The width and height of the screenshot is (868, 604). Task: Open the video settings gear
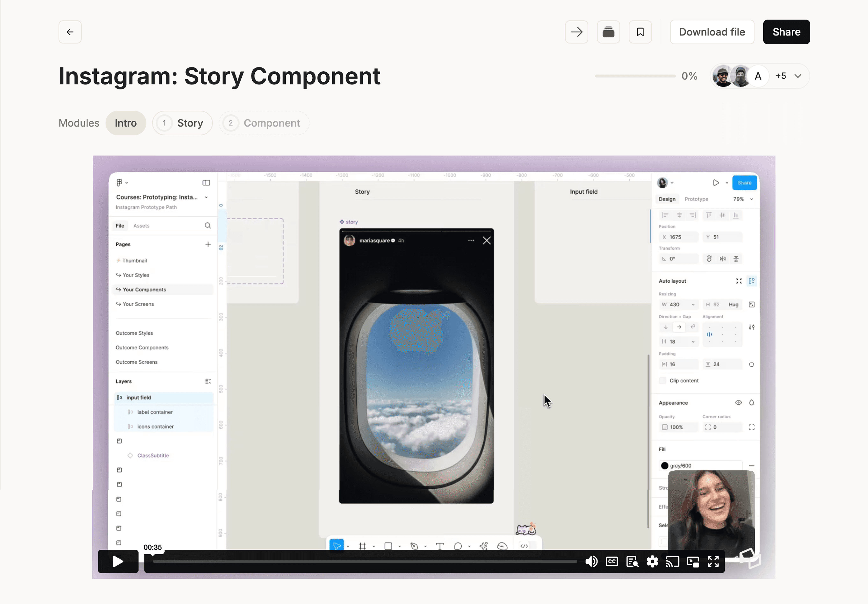pos(652,562)
